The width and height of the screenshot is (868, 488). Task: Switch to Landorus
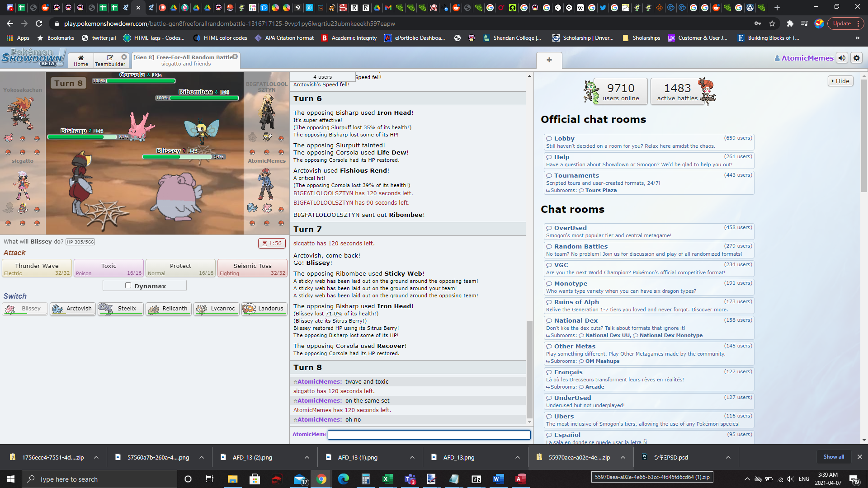pos(264,309)
